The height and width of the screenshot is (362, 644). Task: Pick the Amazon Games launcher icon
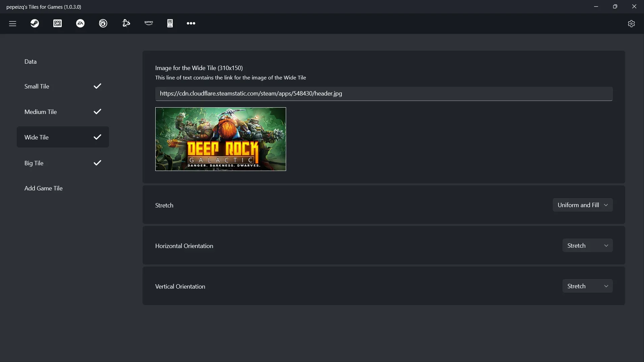(149, 23)
